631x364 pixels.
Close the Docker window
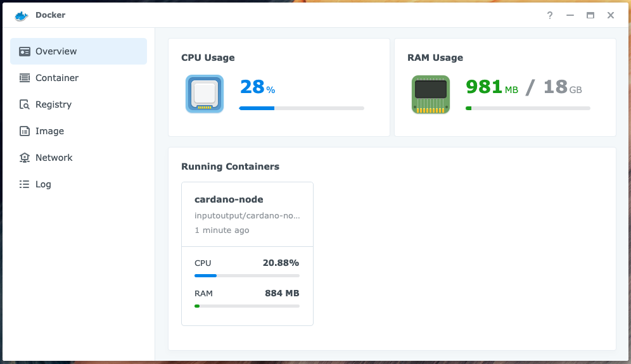[x=611, y=15]
